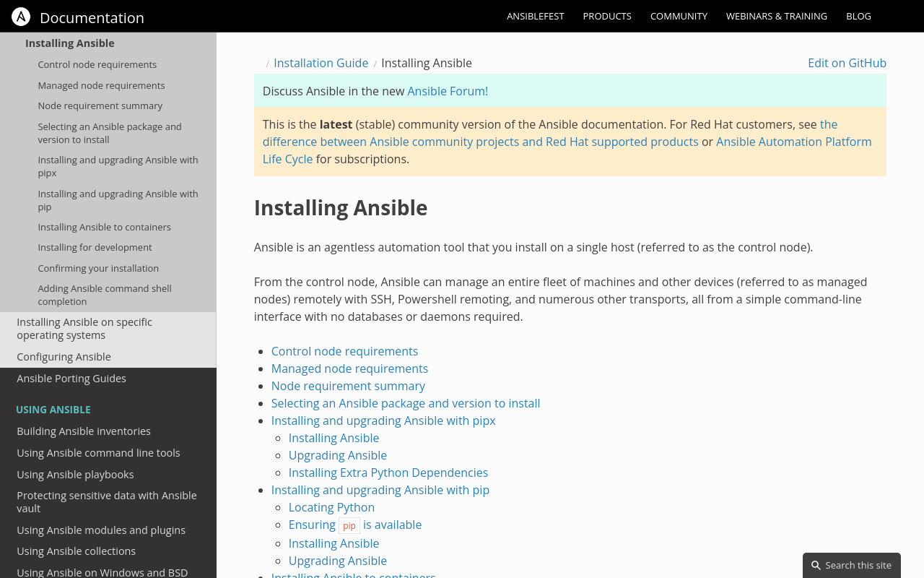924x578 pixels.
Task: Select sidebar Adding Ansible command shell completion
Action: 105,295
